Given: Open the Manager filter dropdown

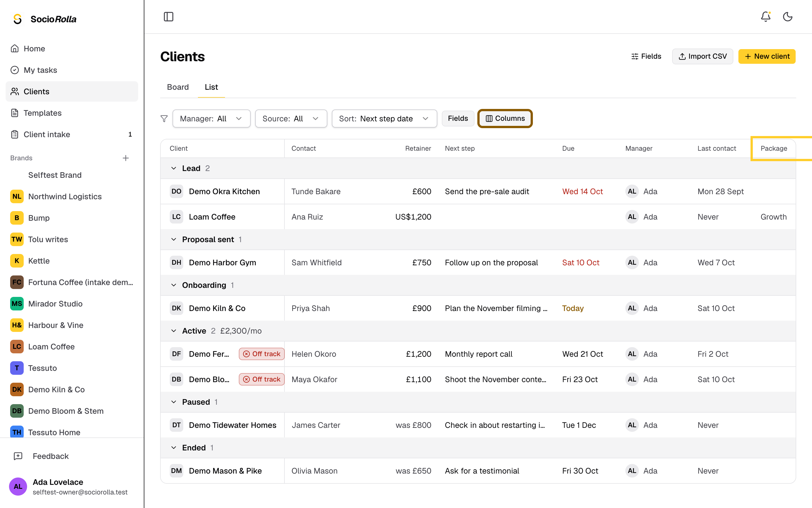Looking at the screenshot, I should (211, 119).
